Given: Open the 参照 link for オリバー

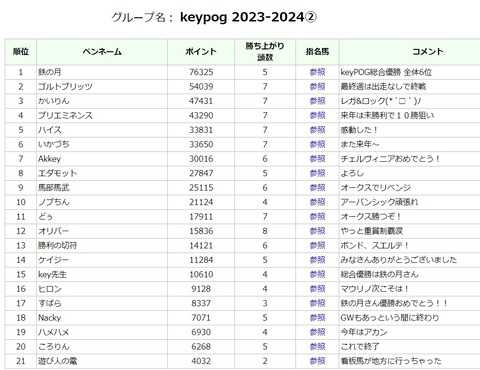Looking at the screenshot, I should click(x=317, y=231).
